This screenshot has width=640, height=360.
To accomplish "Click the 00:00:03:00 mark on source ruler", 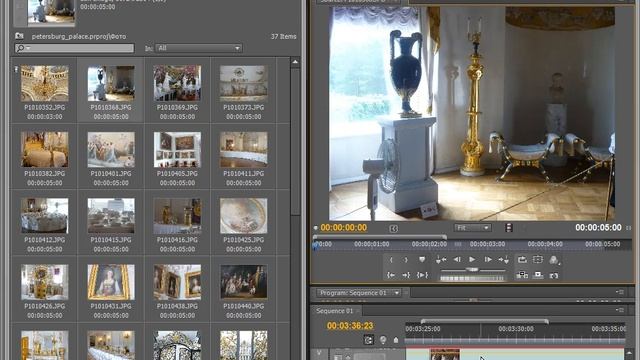I will point(487,244).
